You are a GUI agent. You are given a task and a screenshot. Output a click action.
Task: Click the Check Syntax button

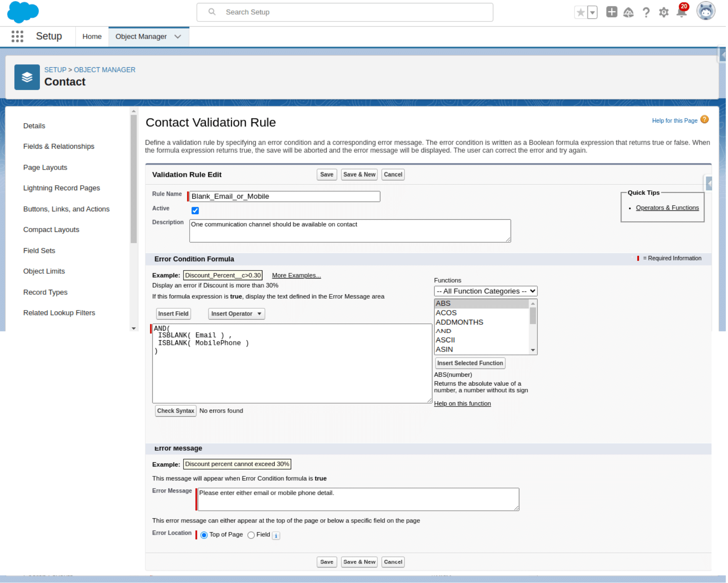click(x=175, y=411)
